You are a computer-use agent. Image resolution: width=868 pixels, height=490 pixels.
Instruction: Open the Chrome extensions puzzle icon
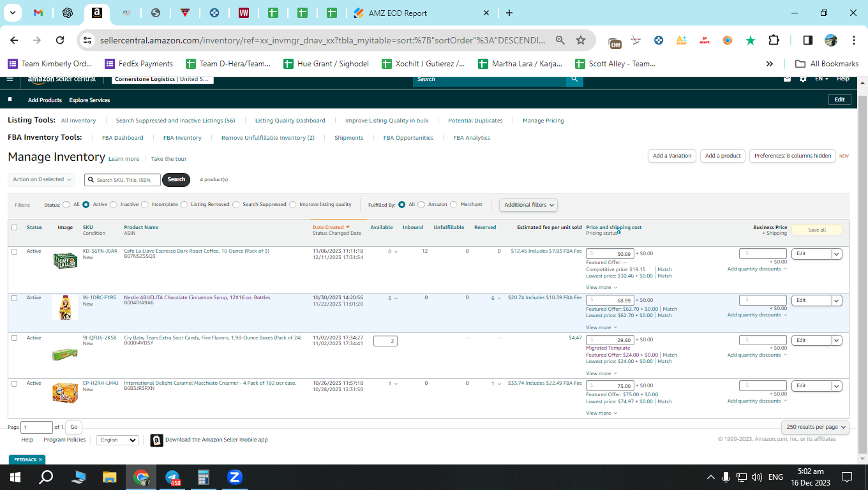[774, 40]
